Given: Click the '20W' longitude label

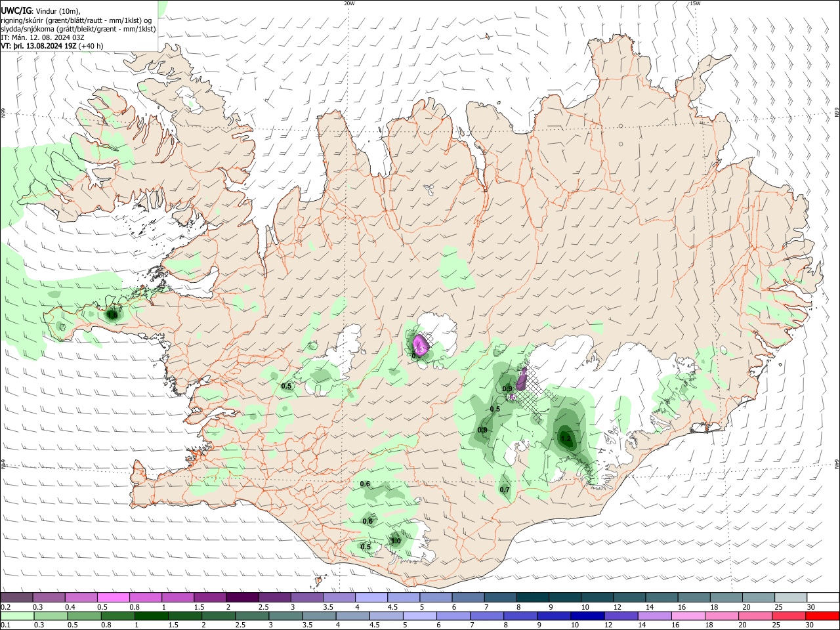Looking at the screenshot, I should pyautogui.click(x=349, y=3).
